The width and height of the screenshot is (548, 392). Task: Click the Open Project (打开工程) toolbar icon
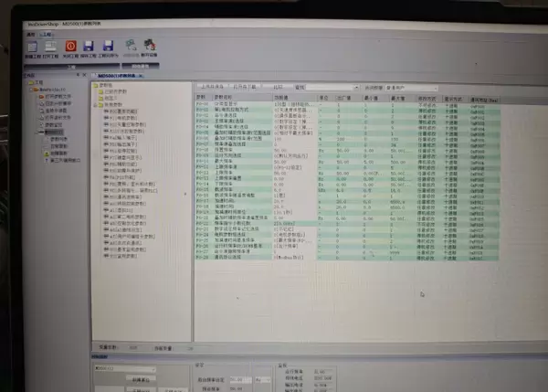[x=51, y=47]
